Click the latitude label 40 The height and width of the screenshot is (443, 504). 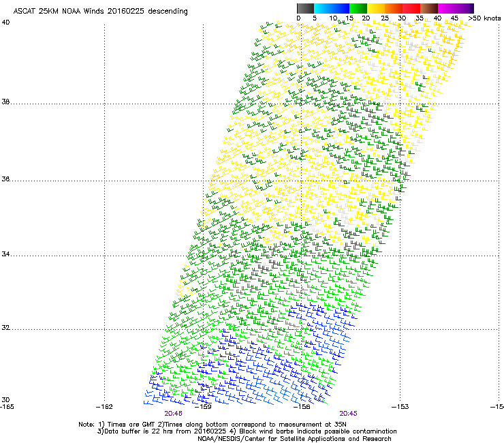5,22
